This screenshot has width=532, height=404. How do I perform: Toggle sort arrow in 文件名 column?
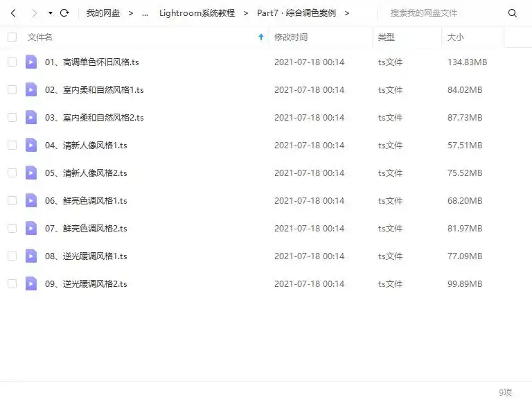260,37
